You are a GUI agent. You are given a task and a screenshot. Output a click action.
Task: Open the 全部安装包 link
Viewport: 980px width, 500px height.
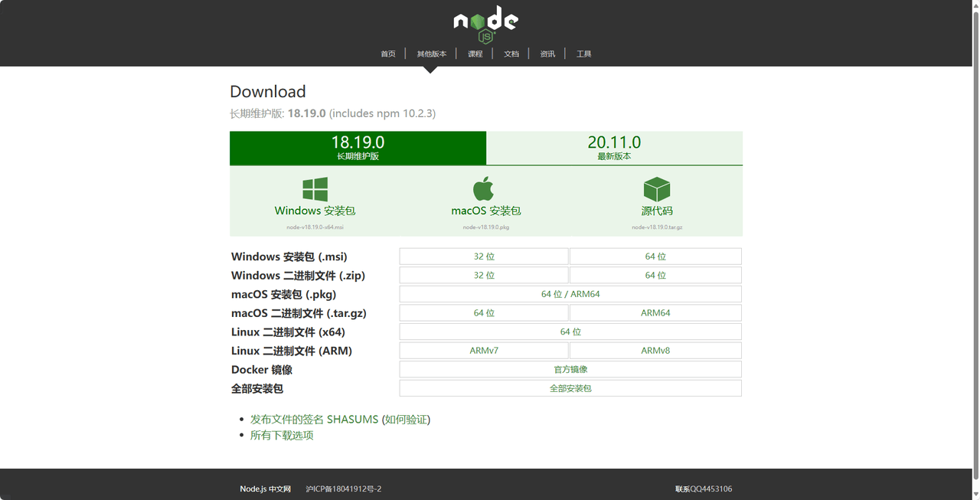[x=570, y=388]
